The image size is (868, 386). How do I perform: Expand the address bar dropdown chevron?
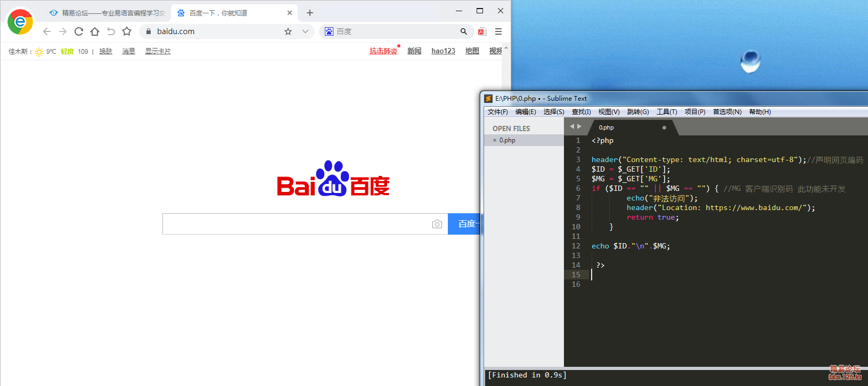pyautogui.click(x=305, y=31)
